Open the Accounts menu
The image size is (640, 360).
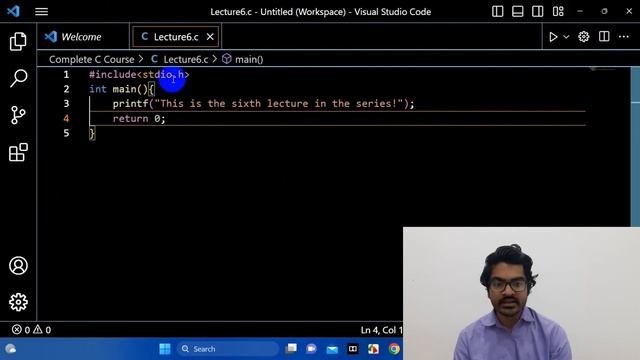click(18, 265)
